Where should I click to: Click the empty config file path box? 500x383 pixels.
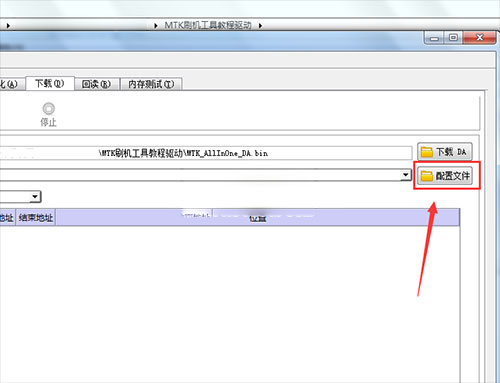click(x=200, y=175)
